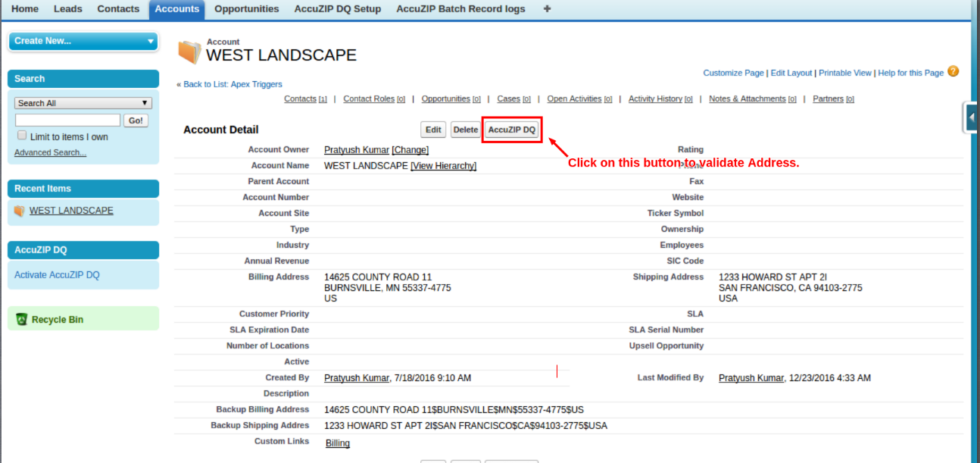The height and width of the screenshot is (463, 980).
Task: Open the Billing custom link
Action: (x=337, y=443)
